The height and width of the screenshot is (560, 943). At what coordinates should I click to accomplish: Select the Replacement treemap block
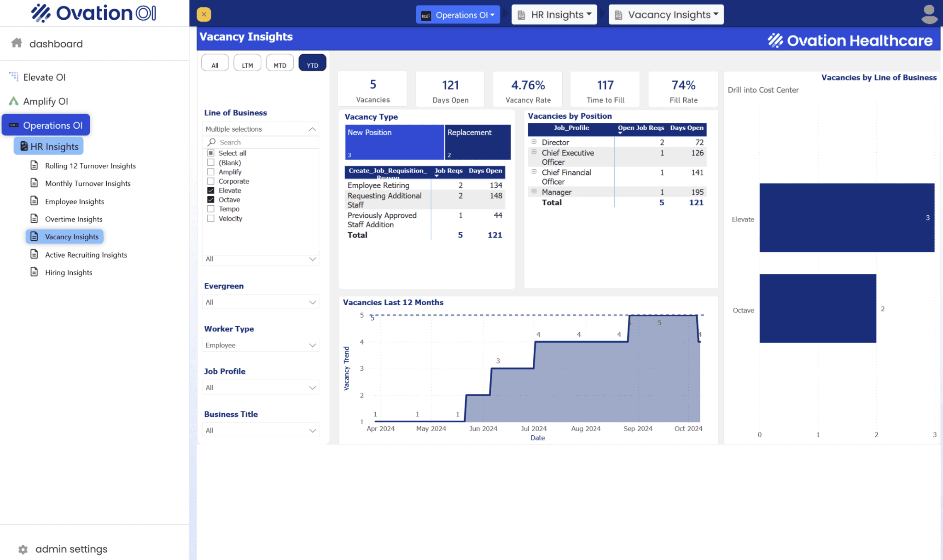tap(477, 142)
